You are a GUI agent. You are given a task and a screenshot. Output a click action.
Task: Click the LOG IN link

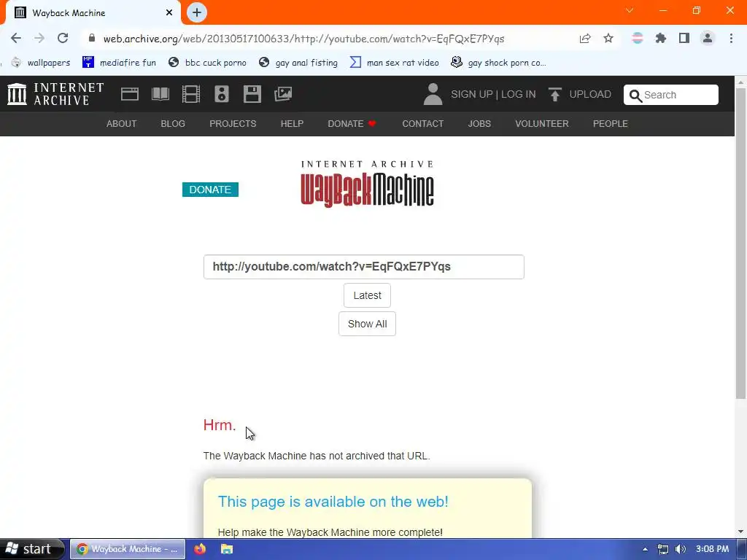(519, 94)
